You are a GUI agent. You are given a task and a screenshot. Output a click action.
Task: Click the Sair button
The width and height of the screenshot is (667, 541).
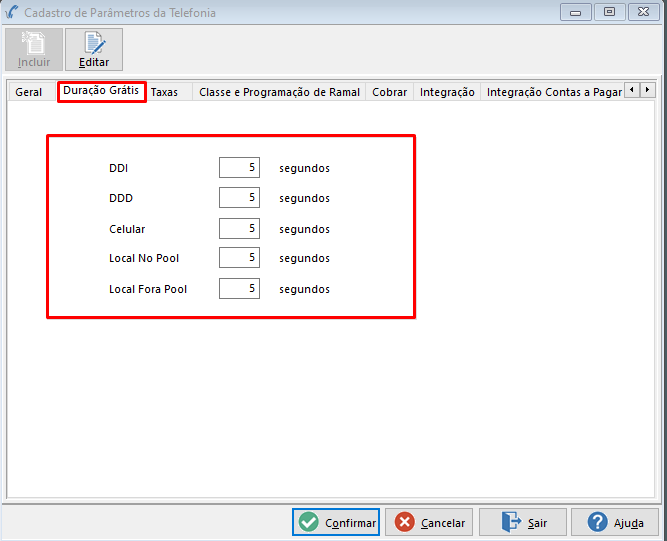click(523, 522)
